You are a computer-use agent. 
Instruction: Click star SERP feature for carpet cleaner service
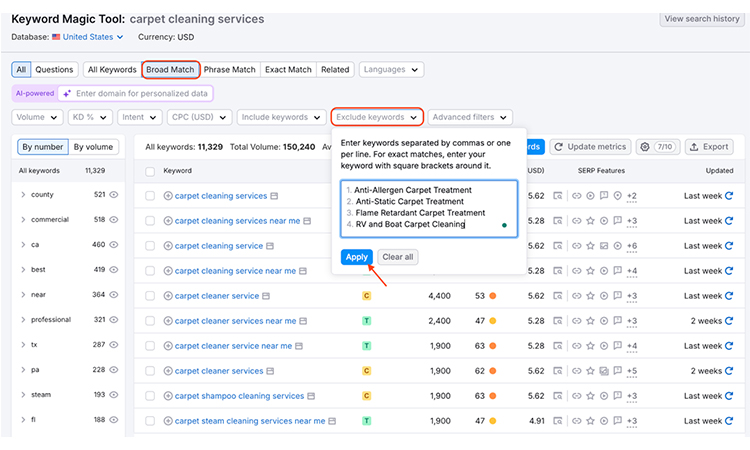590,296
